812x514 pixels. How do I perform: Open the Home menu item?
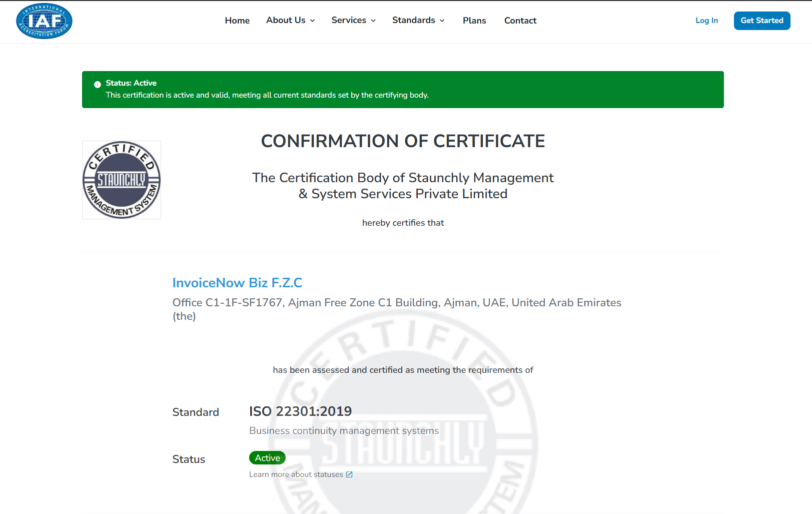point(237,21)
